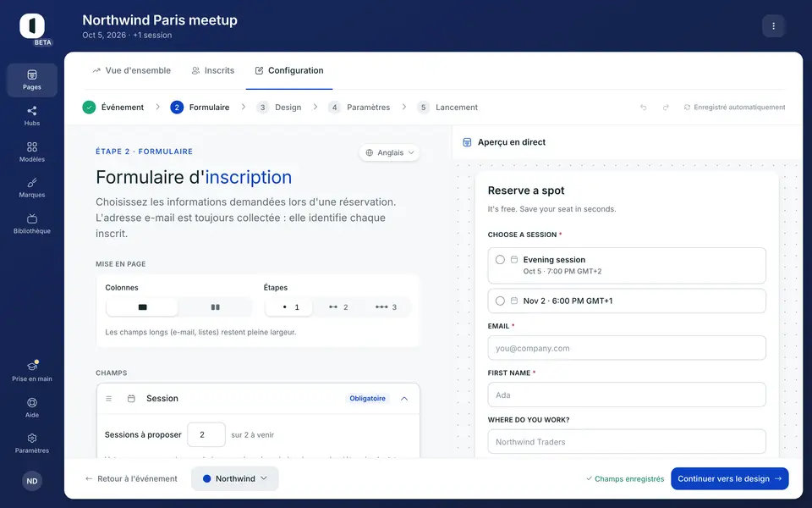Select two column layout
This screenshot has width=812, height=508.
(216, 306)
